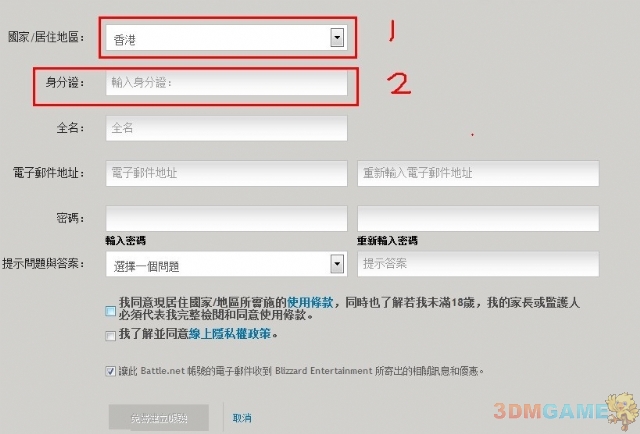Focus the 身分證 ID input field
The width and height of the screenshot is (640, 434).
tap(227, 83)
